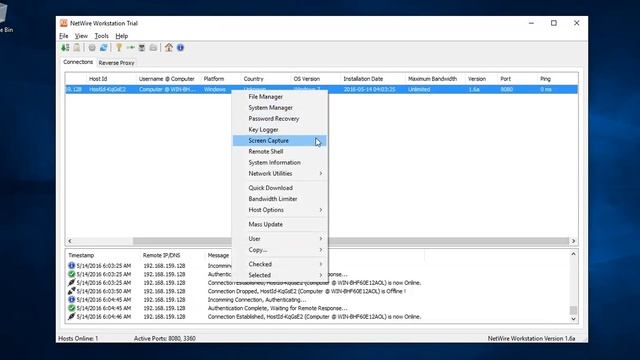The width and height of the screenshot is (640, 360).
Task: Select Bandwidth Limiter in the context menu
Action: coord(280,199)
